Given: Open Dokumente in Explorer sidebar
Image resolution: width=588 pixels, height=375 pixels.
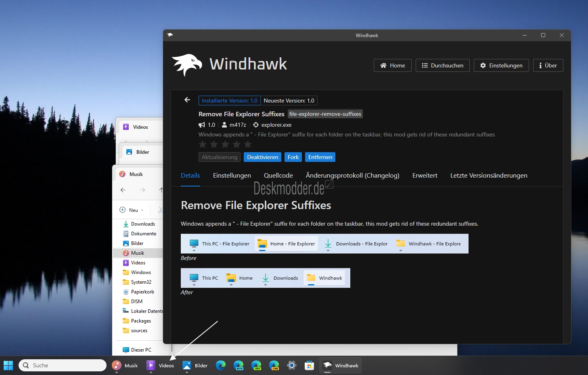Looking at the screenshot, I should [138, 234].
